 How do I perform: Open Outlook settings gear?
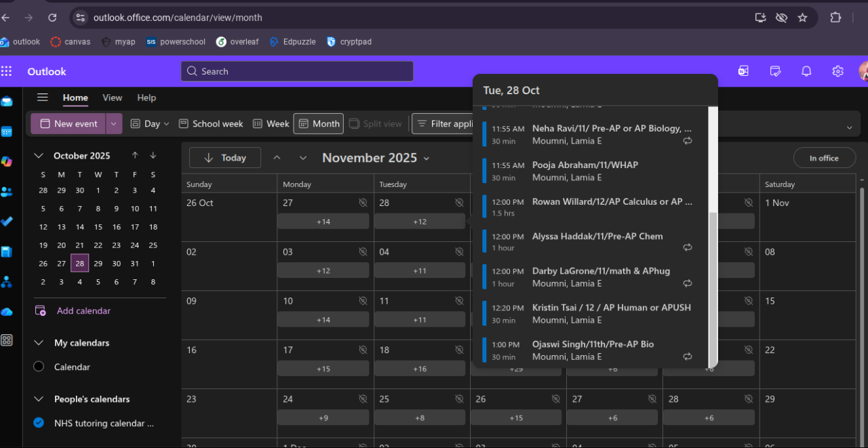pyautogui.click(x=837, y=71)
